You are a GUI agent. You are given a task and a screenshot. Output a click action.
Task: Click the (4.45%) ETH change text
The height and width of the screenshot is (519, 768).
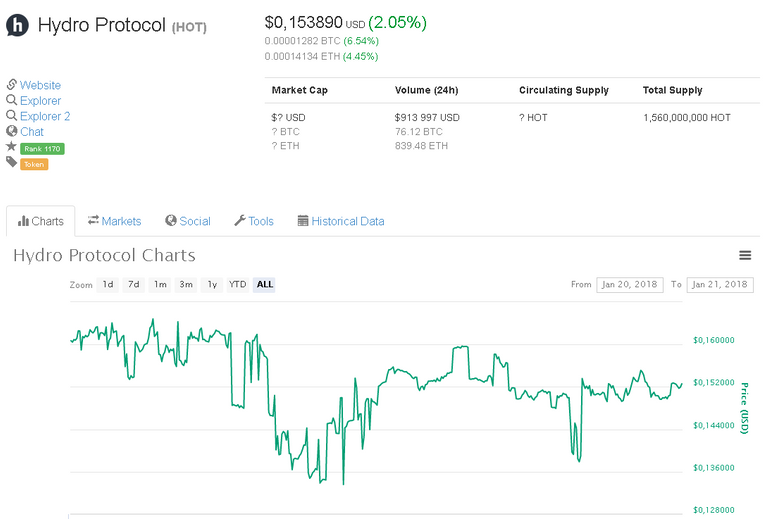pyautogui.click(x=360, y=56)
